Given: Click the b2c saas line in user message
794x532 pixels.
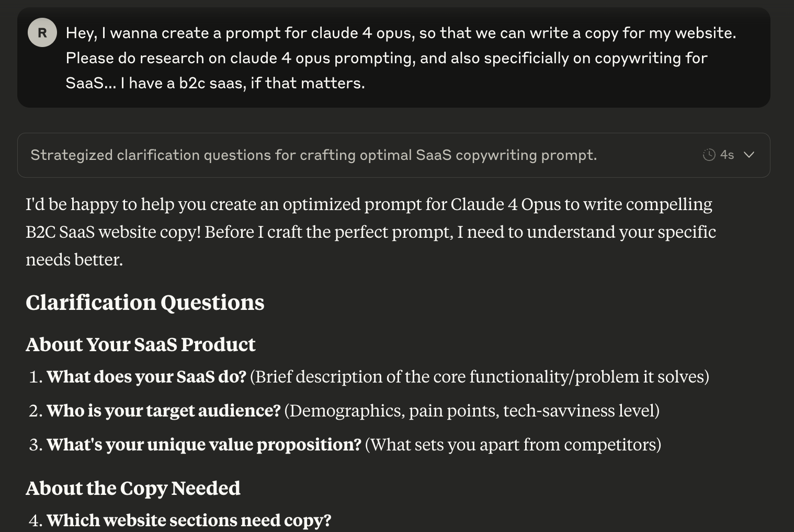Looking at the screenshot, I should click(x=215, y=83).
